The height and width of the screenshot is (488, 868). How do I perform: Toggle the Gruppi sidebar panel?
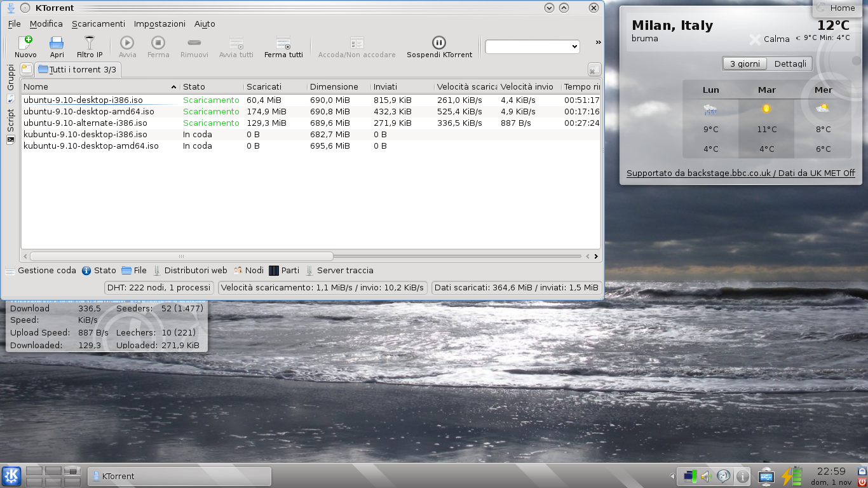pos(11,77)
